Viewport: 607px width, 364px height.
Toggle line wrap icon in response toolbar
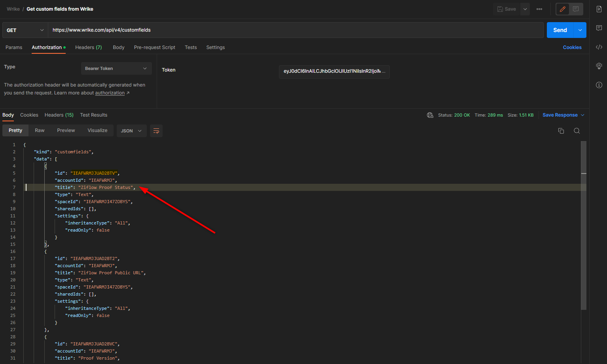[x=156, y=131]
